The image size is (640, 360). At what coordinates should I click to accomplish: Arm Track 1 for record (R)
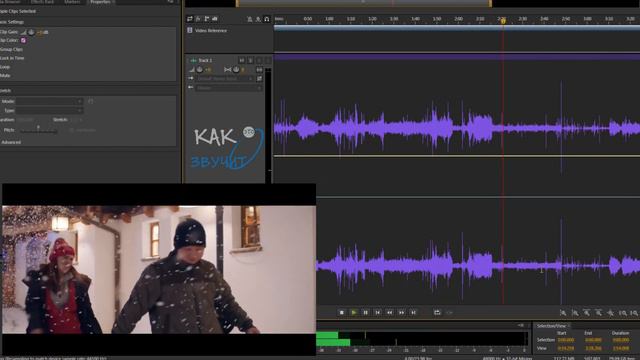[259, 60]
